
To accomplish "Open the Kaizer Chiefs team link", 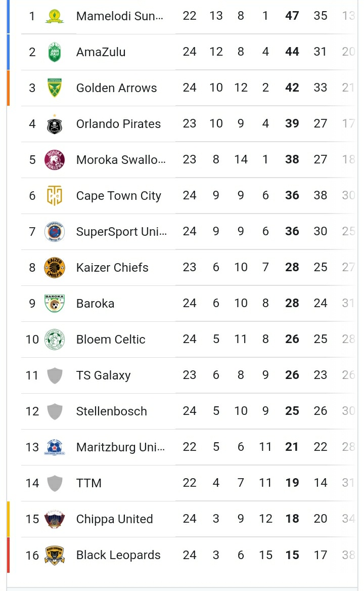I will [x=112, y=268].
